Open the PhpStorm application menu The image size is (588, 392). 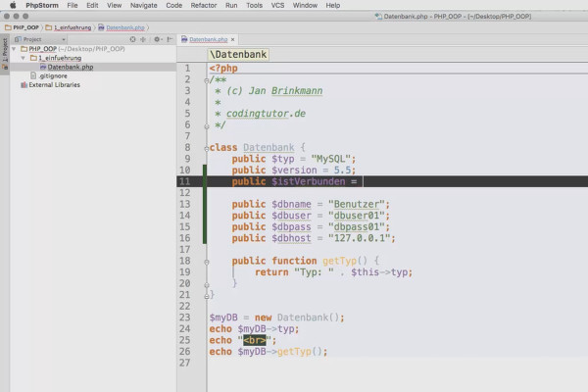click(x=42, y=5)
